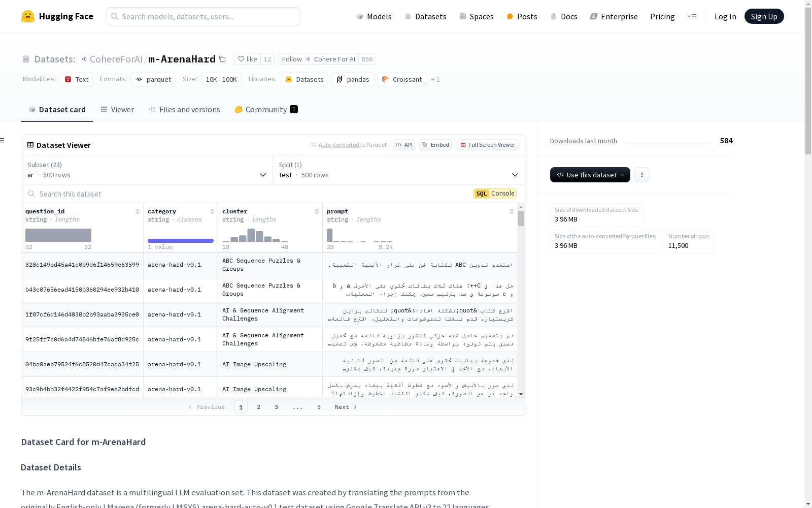Click the 12 likes count
This screenshot has height=508, width=812.
pyautogui.click(x=267, y=59)
